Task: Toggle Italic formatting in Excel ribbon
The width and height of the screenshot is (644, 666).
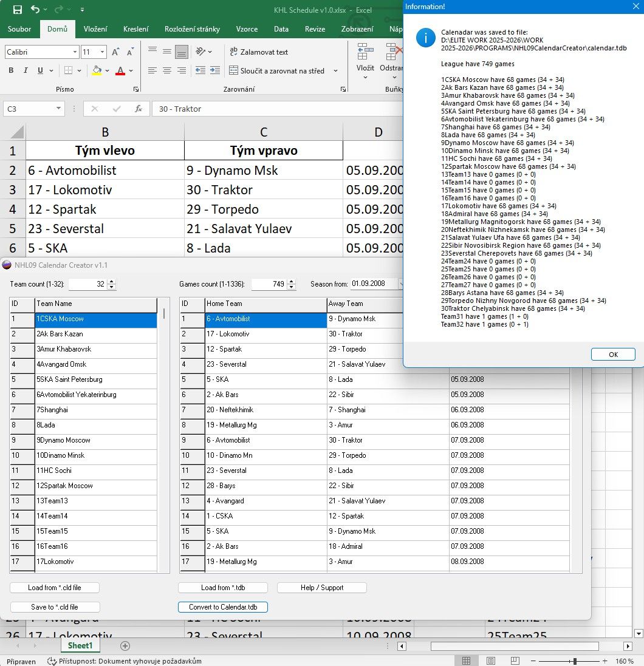Action: (26, 70)
